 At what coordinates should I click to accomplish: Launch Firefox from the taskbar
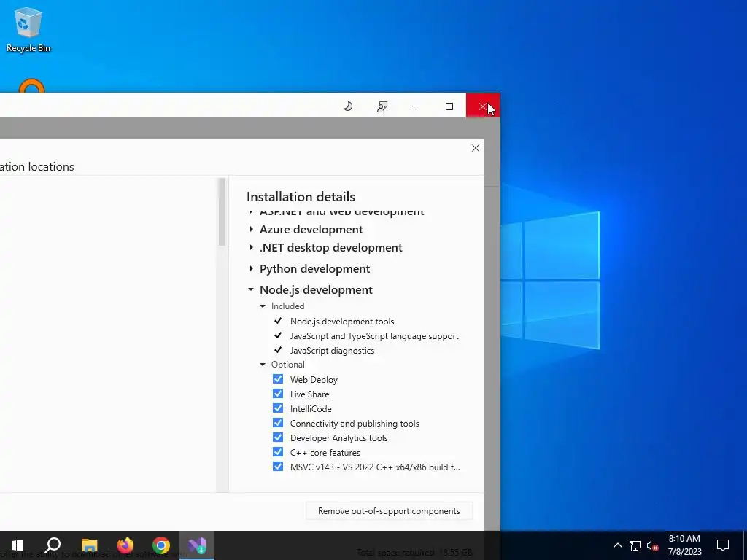coord(125,545)
